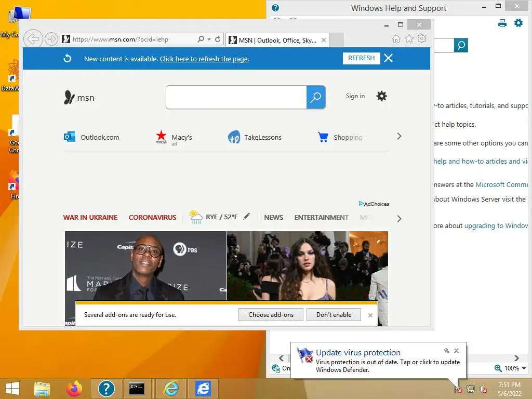Click the RYE / 52°F weather widget
Image resolution: width=532 pixels, height=399 pixels.
(x=214, y=217)
